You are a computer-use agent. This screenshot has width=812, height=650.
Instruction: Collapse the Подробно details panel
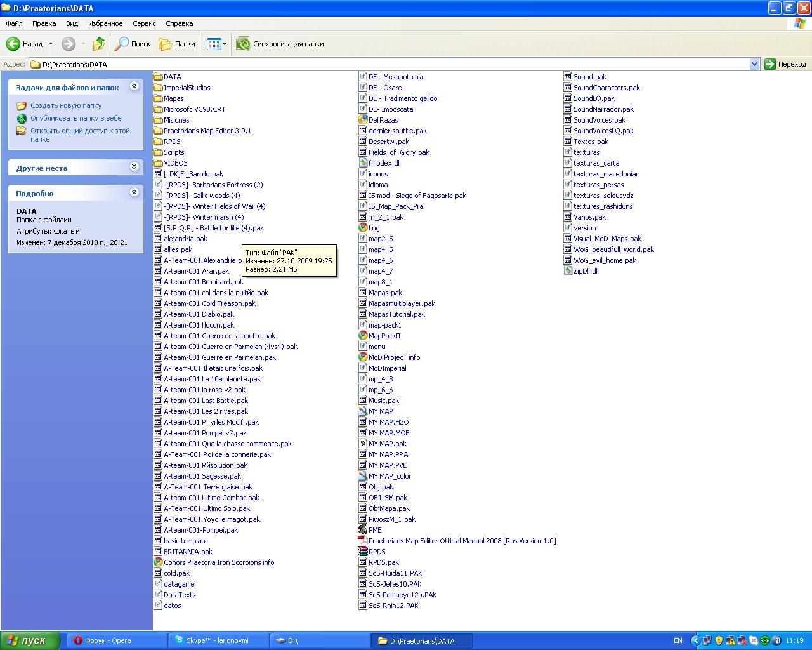134,192
